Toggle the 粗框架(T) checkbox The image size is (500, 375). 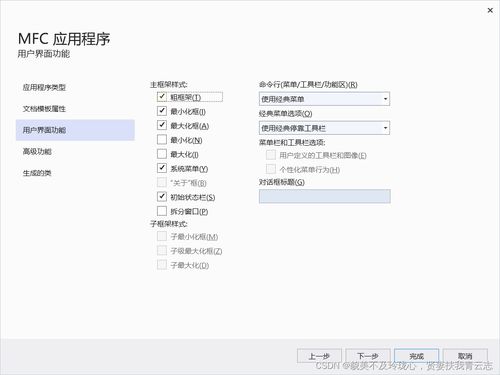[x=162, y=97]
